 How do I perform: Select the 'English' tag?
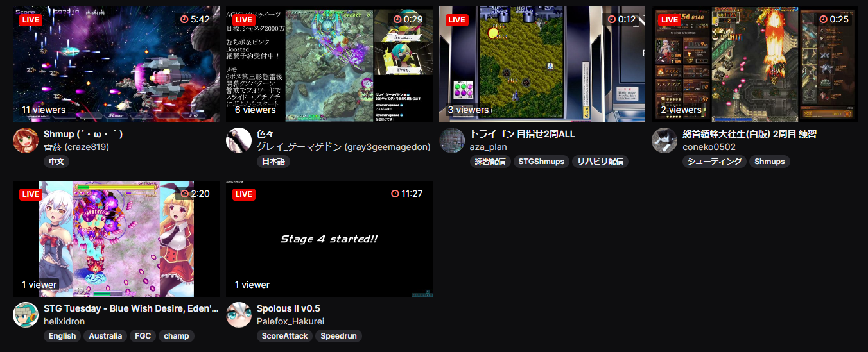[62, 336]
